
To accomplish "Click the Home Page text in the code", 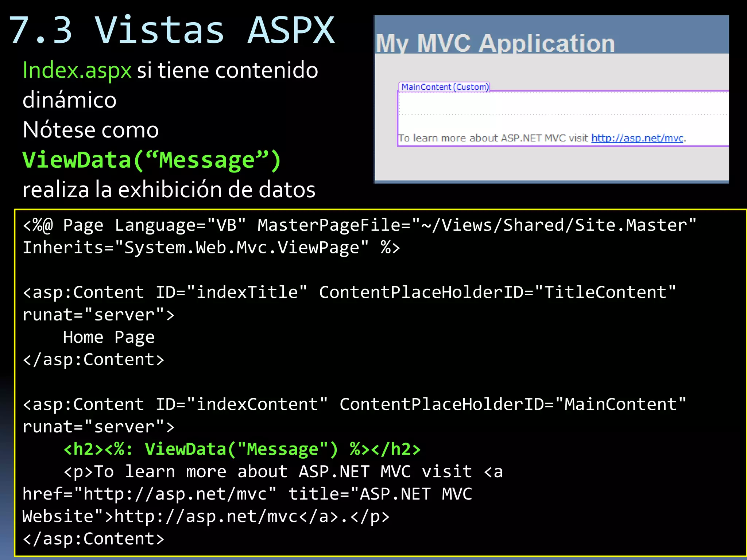I will tap(109, 337).
